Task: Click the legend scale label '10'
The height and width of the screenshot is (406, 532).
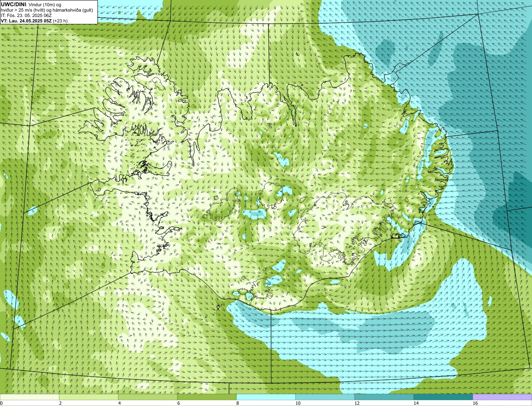Action: click(x=298, y=403)
